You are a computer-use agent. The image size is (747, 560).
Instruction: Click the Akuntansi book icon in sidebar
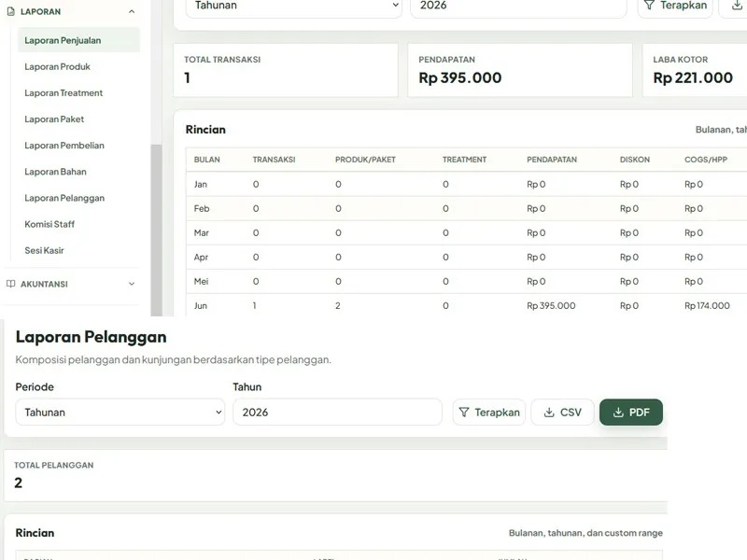11,284
